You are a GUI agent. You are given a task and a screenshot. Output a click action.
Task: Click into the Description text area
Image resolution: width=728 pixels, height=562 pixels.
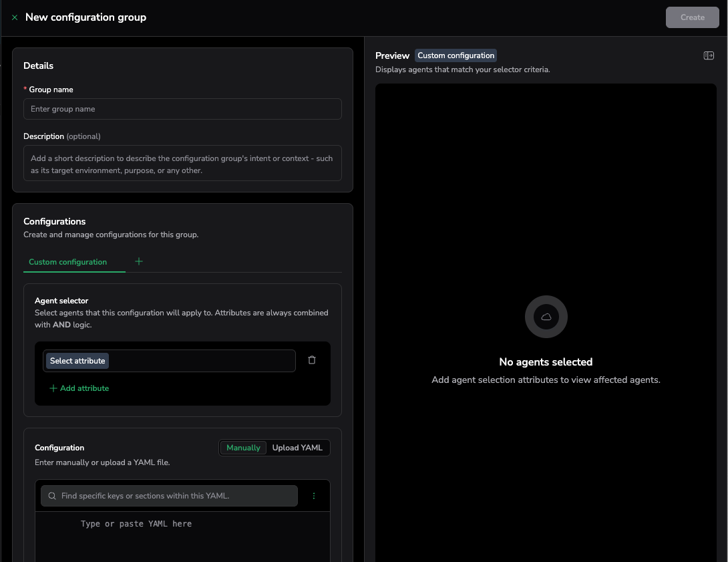click(182, 164)
